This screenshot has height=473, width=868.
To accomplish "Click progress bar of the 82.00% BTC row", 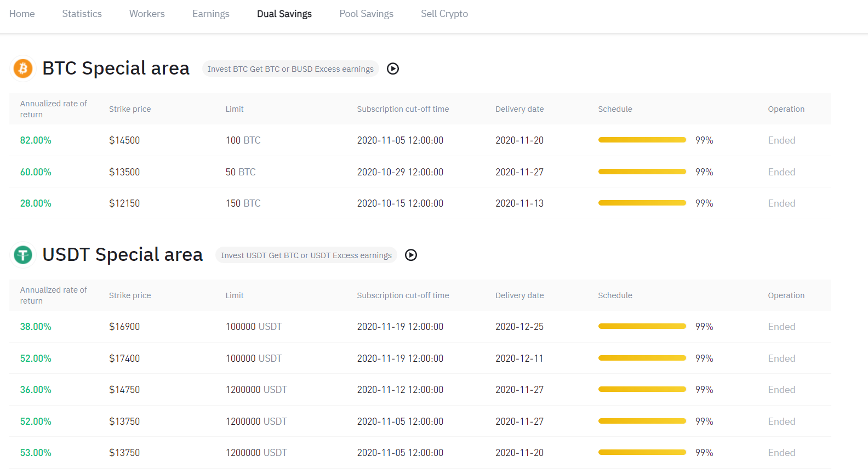I will point(642,140).
